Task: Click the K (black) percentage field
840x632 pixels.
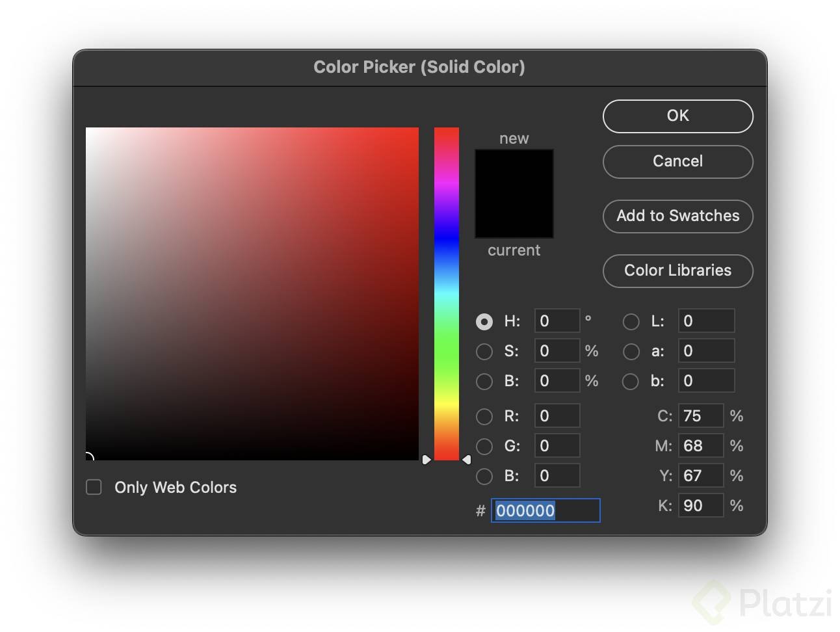Action: [x=701, y=506]
